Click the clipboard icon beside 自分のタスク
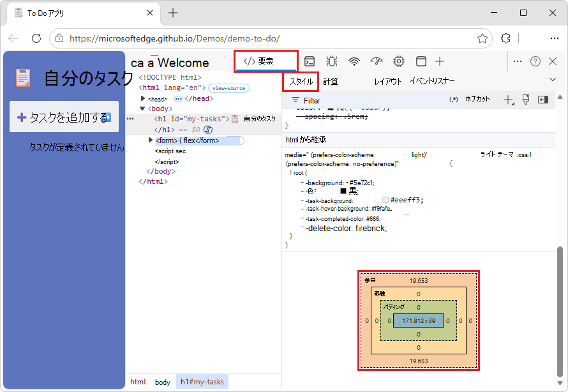 23,77
